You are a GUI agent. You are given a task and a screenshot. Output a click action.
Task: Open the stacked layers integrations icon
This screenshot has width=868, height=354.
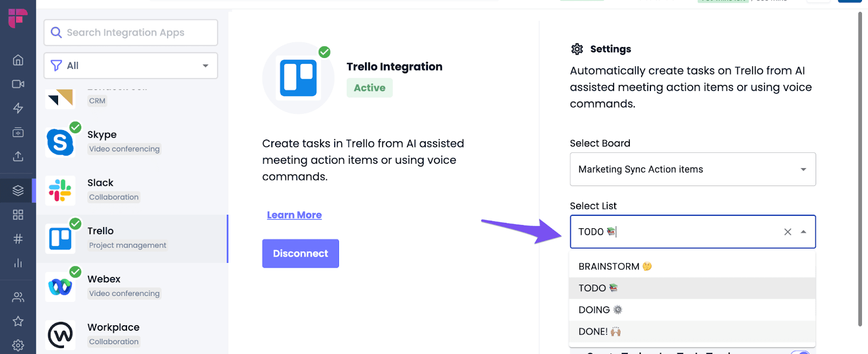click(18, 190)
